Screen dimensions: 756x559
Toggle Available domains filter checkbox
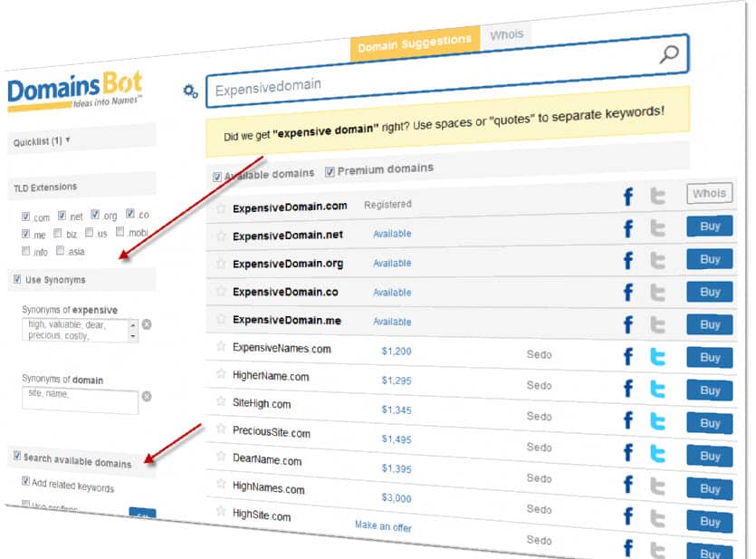coord(217,177)
